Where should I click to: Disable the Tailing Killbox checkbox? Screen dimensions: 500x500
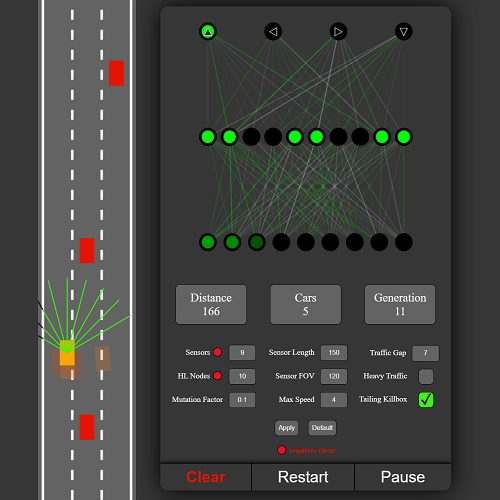tap(426, 400)
